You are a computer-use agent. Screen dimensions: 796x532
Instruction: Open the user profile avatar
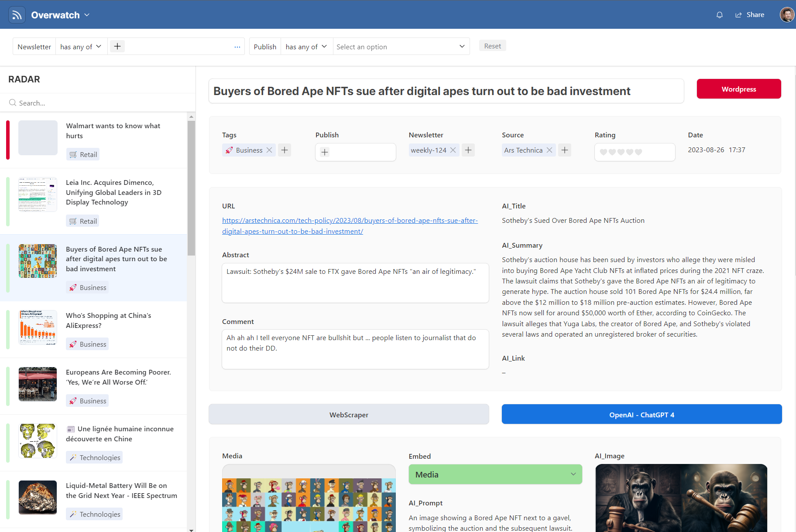pyautogui.click(x=786, y=15)
